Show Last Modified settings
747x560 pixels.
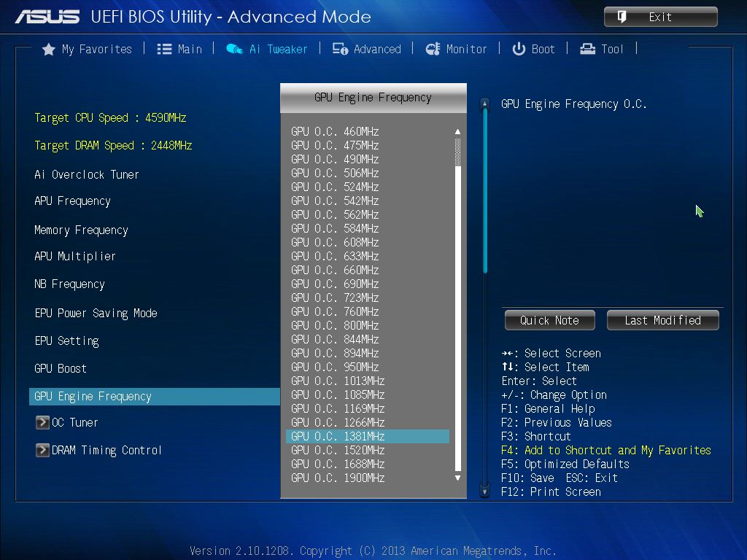coord(662,321)
